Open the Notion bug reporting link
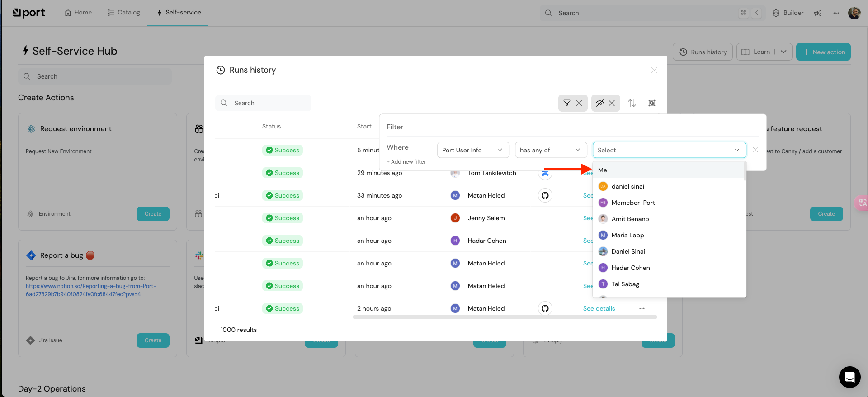868x397 pixels. 91,290
